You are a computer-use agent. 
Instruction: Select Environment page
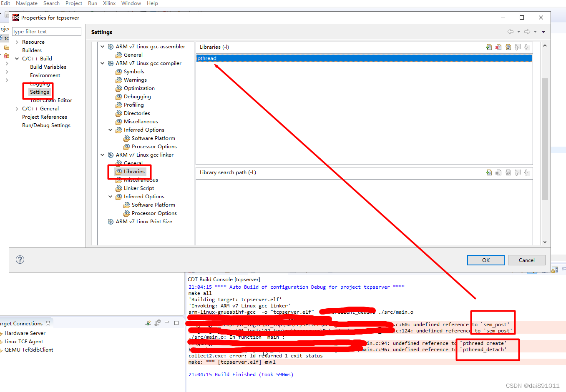45,75
